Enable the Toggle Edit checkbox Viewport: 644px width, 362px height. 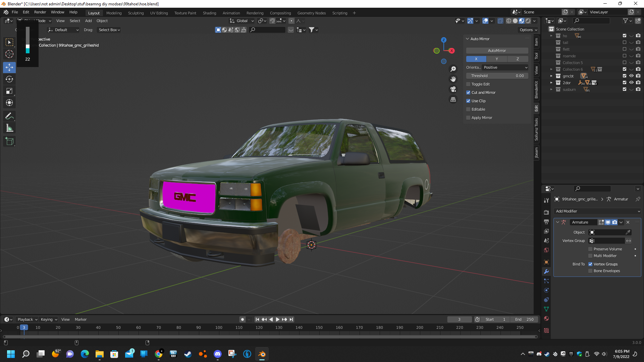point(468,84)
